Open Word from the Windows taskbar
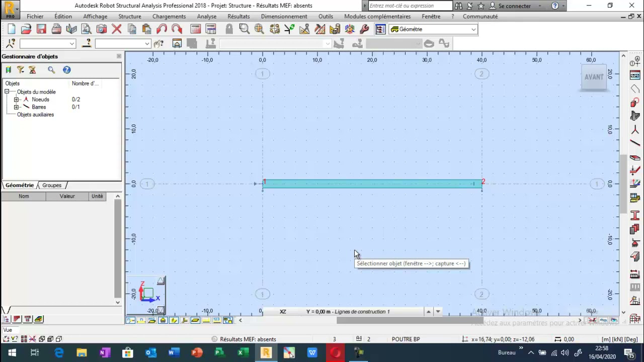 [x=174, y=353]
